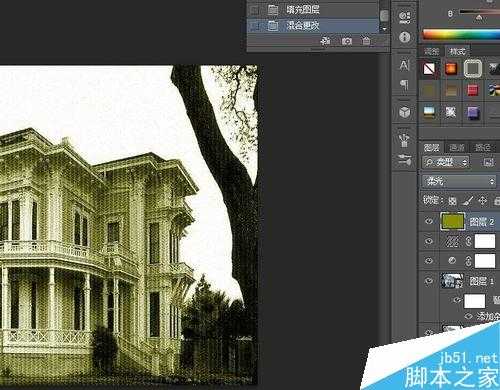Open the layer filter type dropdown
The height and width of the screenshot is (390, 500).
tap(446, 162)
